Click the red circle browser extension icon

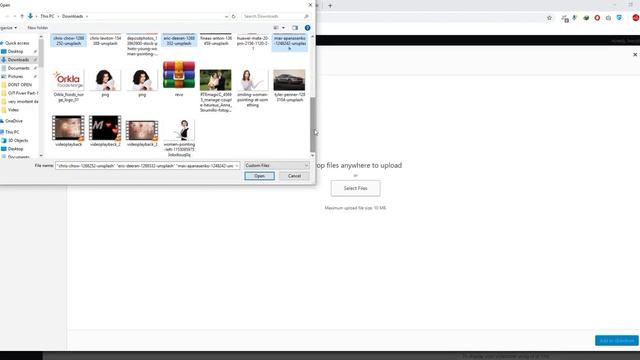[597, 18]
